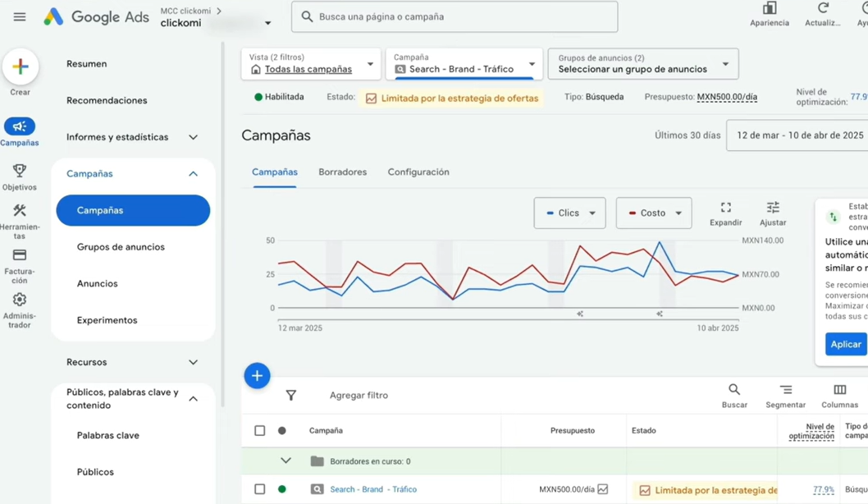Click Agregar filtro field
Screen dimensions: 868x504
tap(359, 396)
